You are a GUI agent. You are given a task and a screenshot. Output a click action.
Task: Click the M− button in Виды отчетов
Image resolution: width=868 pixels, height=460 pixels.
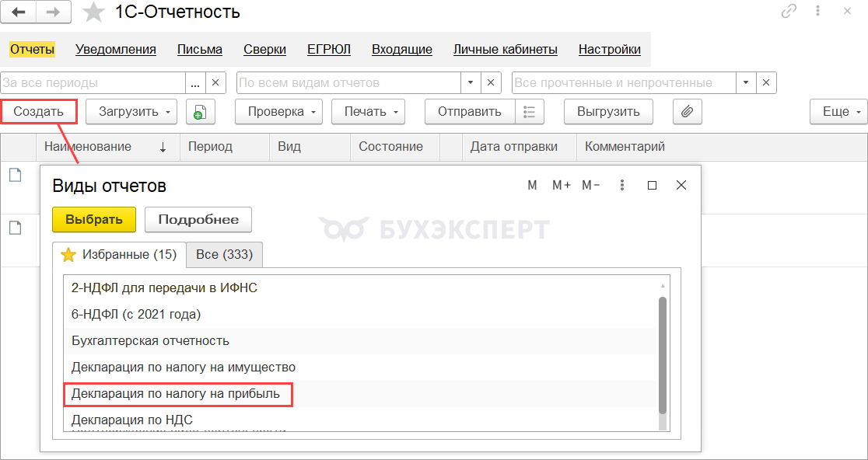point(590,186)
